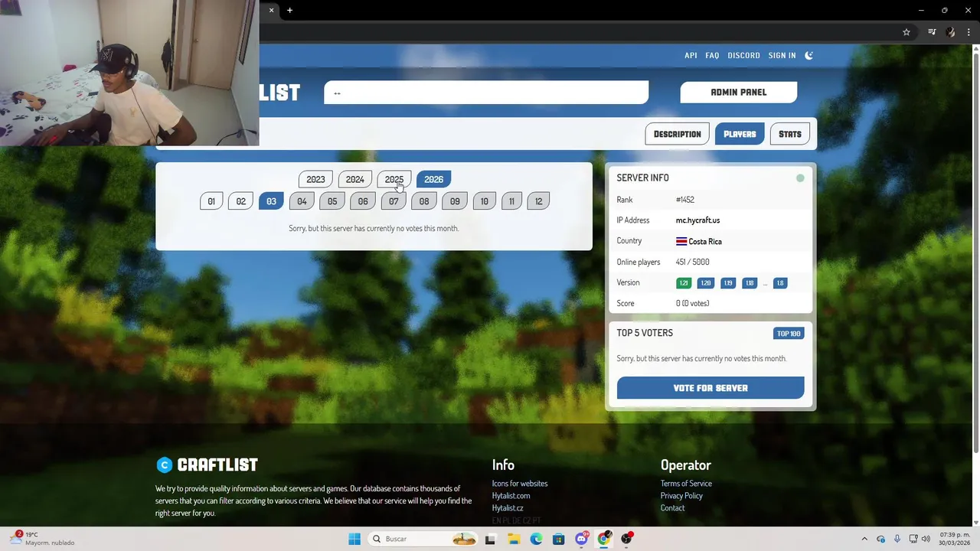Click the Costa Rica flag icon
This screenshot has width=980, height=551.
coord(681,241)
